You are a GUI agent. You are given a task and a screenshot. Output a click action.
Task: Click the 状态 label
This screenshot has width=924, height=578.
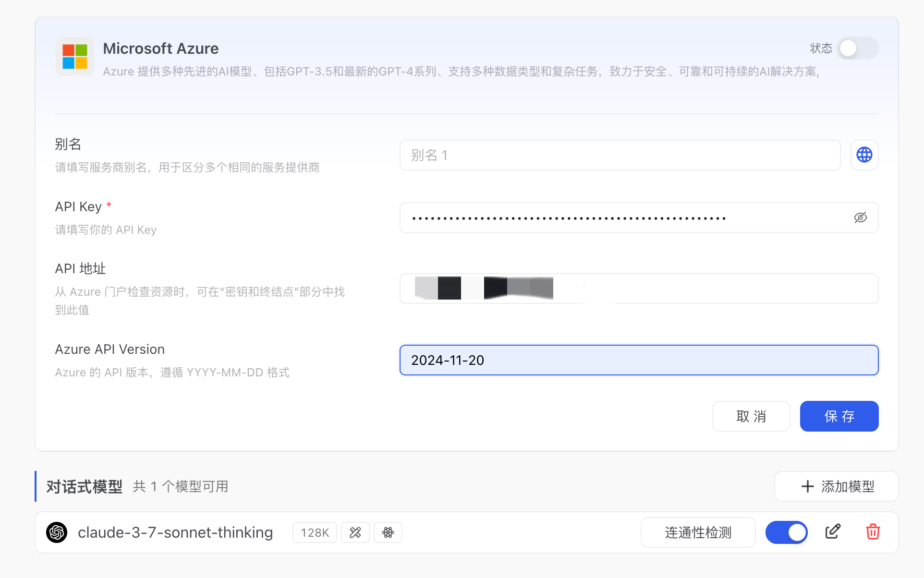[x=821, y=48]
